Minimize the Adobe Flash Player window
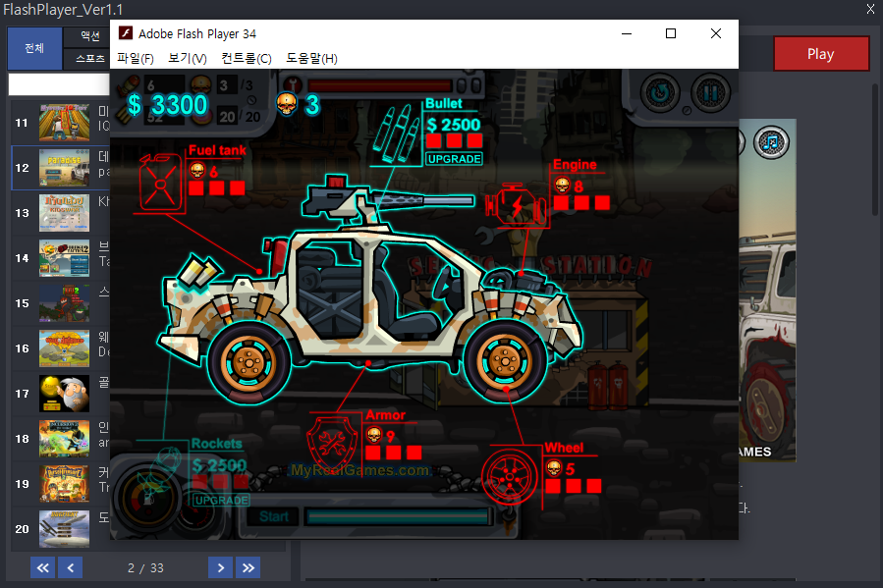 point(627,33)
